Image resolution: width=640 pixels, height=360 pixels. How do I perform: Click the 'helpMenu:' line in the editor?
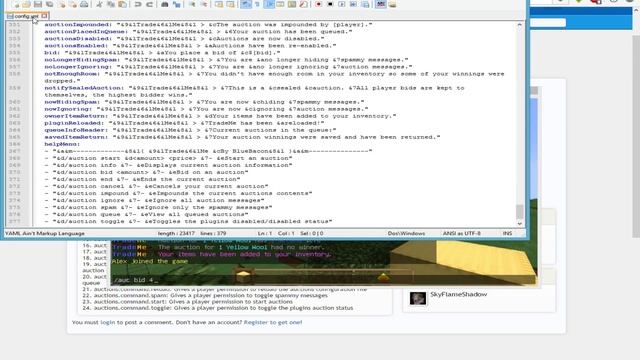[62, 144]
